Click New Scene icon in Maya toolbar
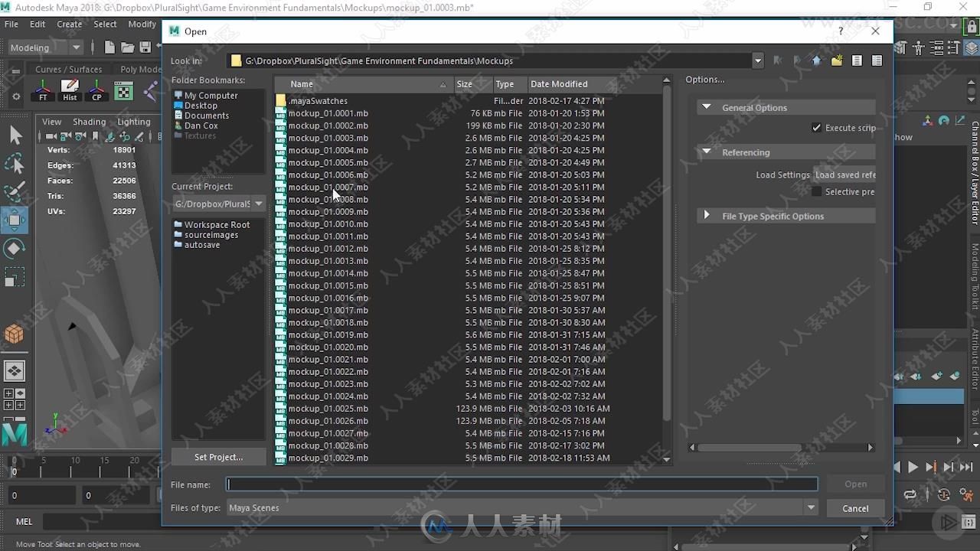 (x=109, y=47)
